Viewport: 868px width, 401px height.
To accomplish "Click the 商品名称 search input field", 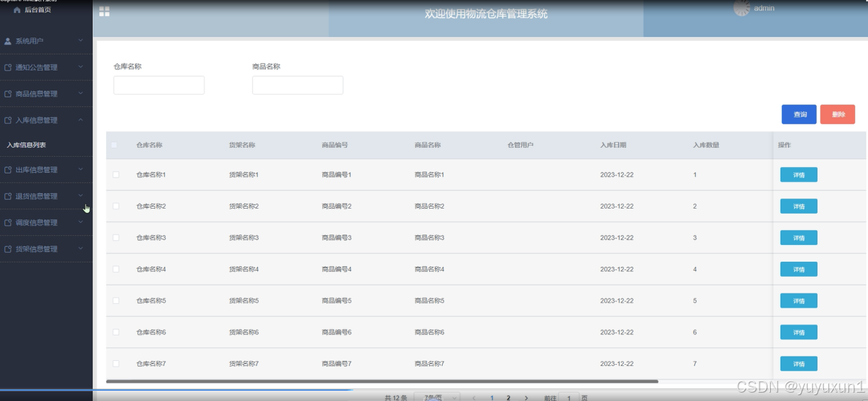I will (x=298, y=84).
